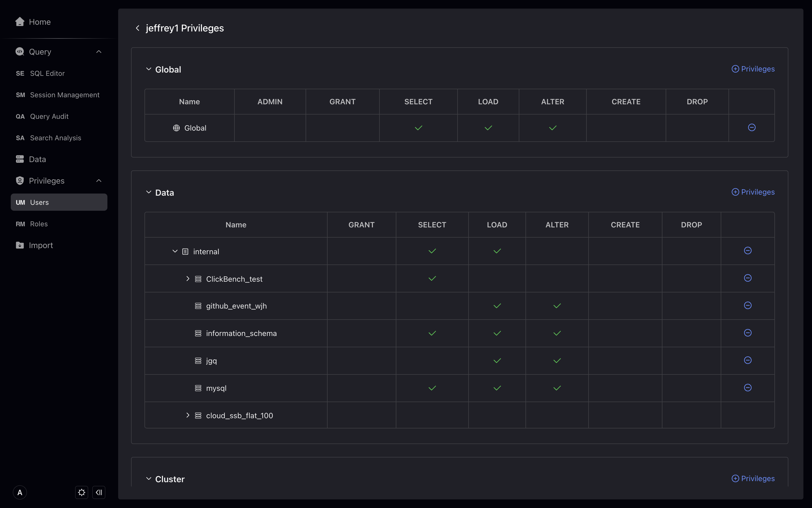The width and height of the screenshot is (812, 508).
Task: Click the Query section icon
Action: 20,51
